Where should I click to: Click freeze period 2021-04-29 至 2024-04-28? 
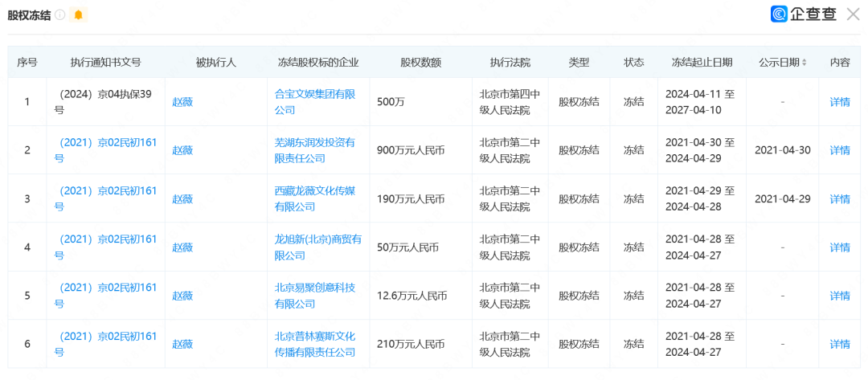pos(700,199)
